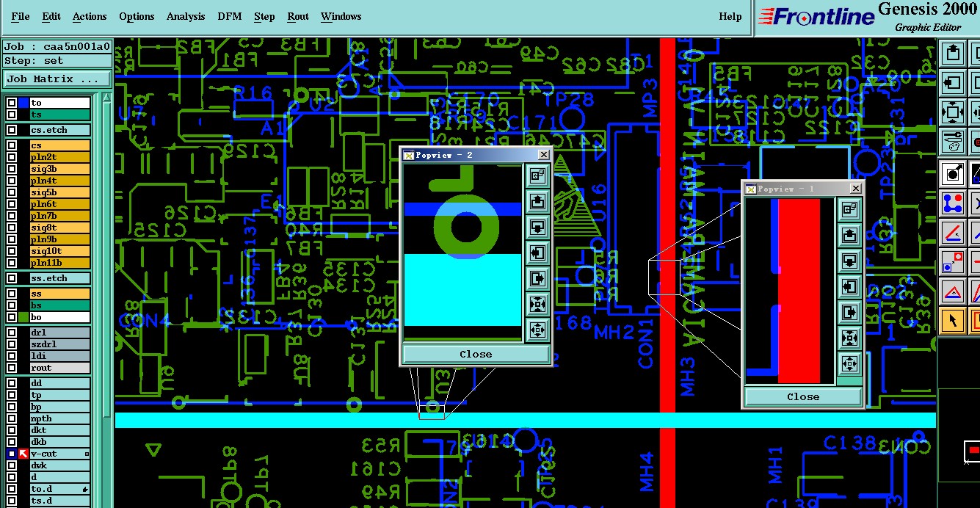980x508 pixels.
Task: Zoom in using Popview 1 inward-arrows icon
Action: [850, 338]
